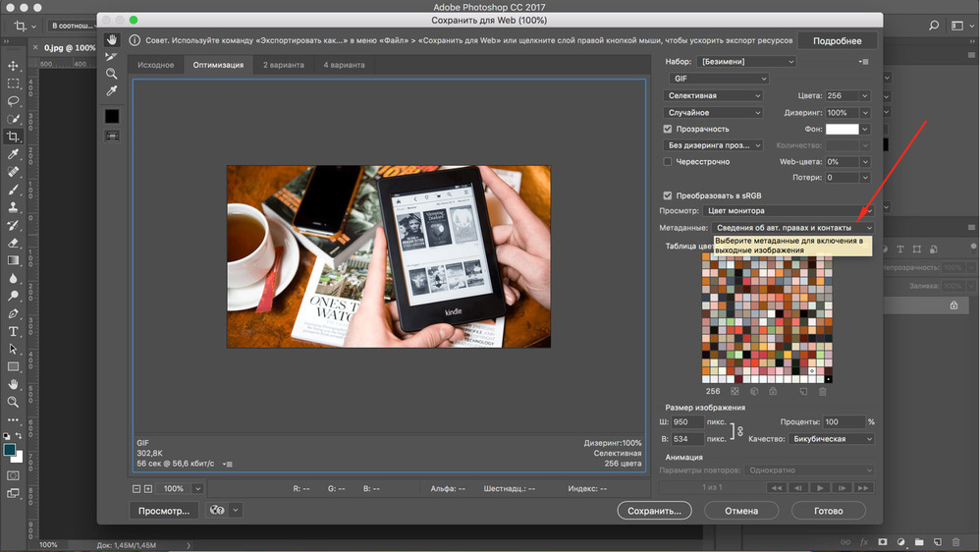Screen dimensions: 980x552
Task: Click zoom out minus button below preview
Action: pyautogui.click(x=136, y=489)
